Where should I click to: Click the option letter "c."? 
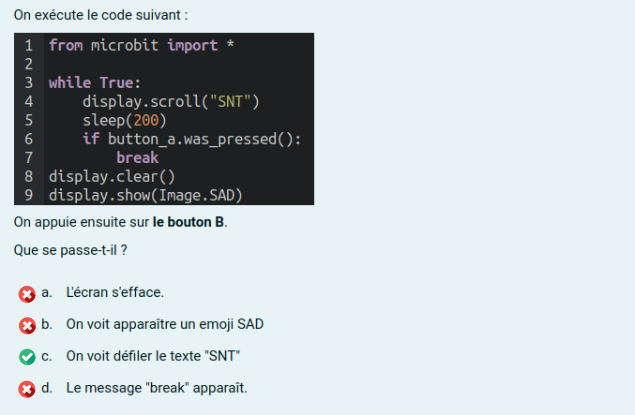click(47, 356)
